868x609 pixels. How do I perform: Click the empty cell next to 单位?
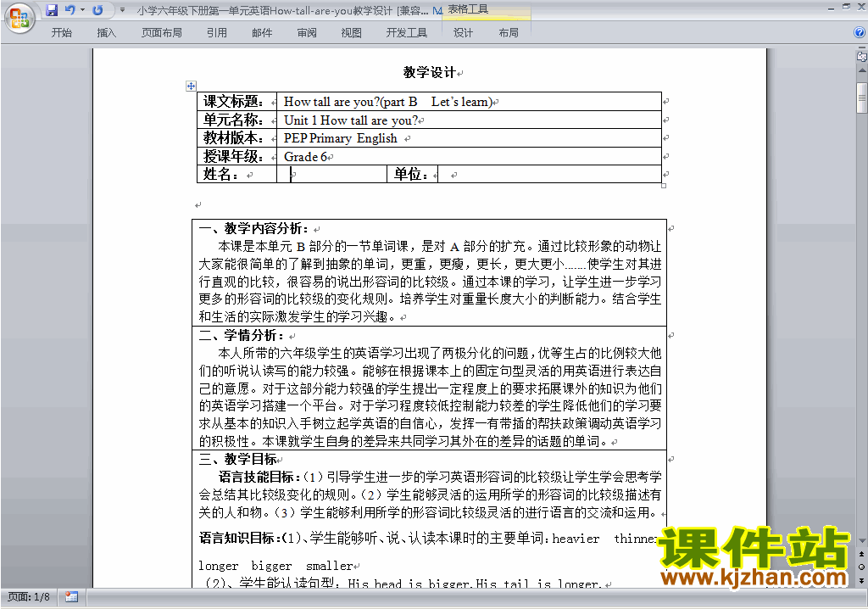[x=549, y=174]
